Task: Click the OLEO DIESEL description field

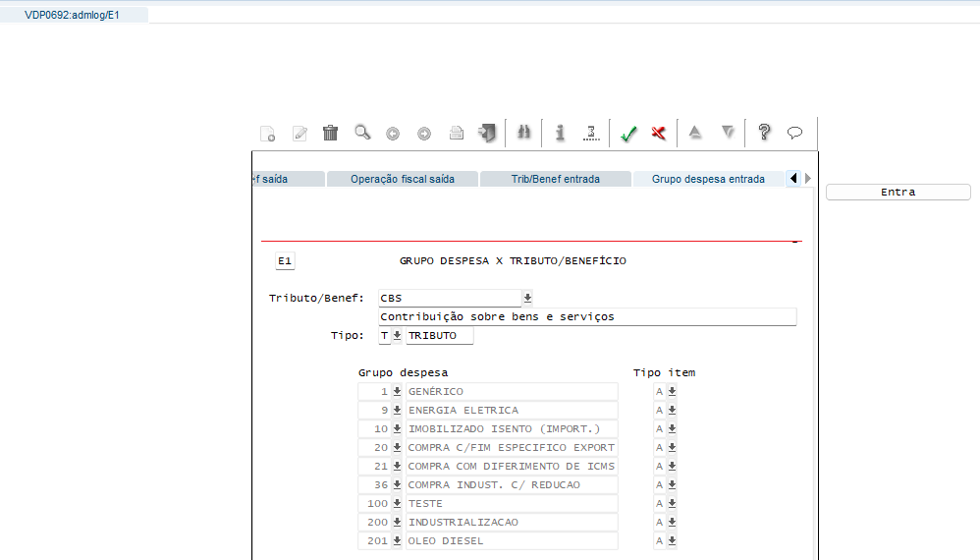Action: 512,540
